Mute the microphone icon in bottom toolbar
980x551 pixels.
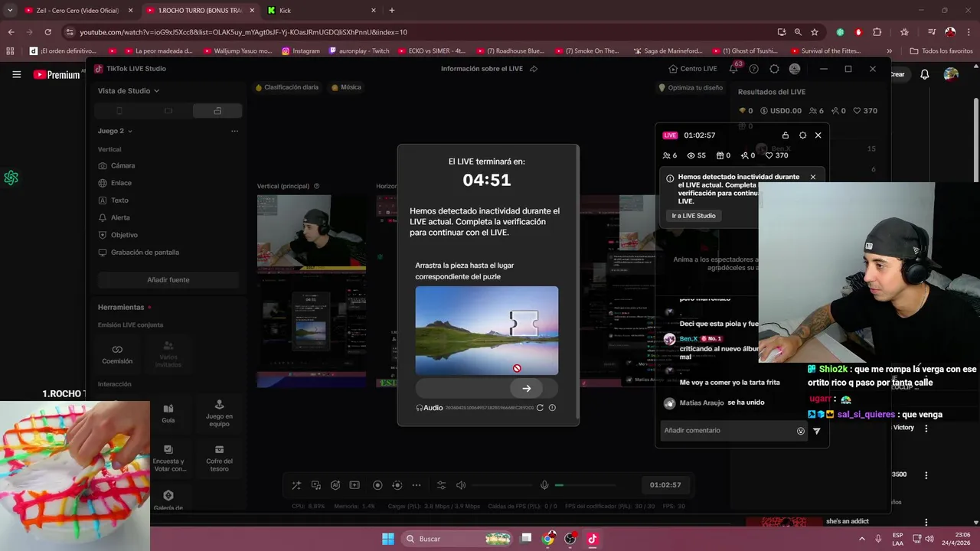(x=544, y=485)
